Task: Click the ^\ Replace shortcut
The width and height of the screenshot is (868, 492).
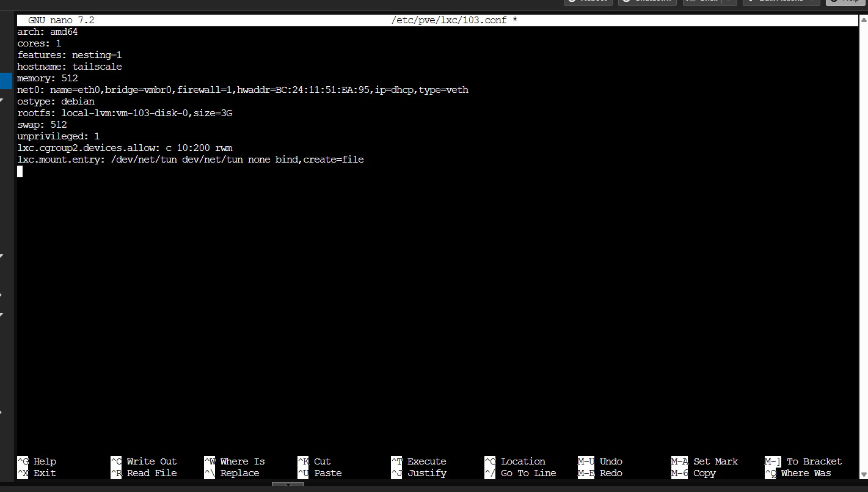Action: point(232,473)
